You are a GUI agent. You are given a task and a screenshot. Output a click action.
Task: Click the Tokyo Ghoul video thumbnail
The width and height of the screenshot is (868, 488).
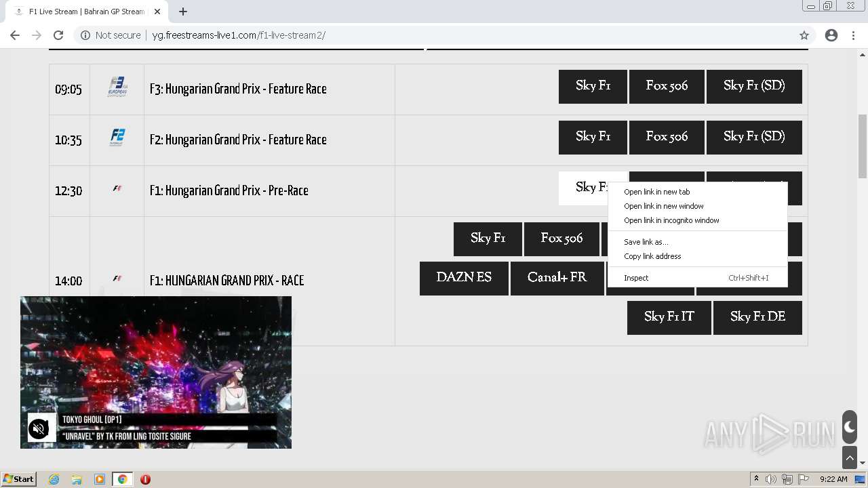156,372
